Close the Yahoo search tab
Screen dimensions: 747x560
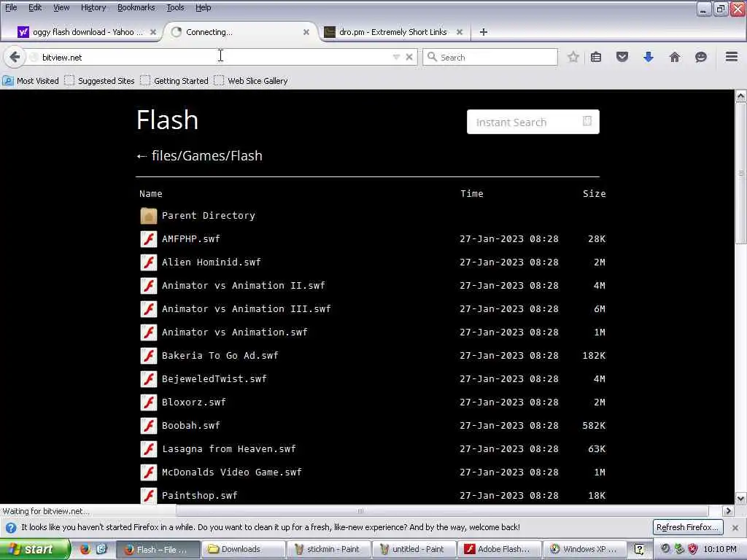tap(153, 32)
